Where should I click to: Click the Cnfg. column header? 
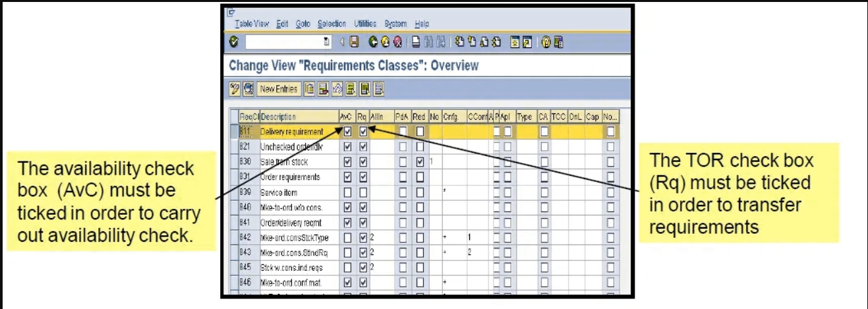[454, 117]
